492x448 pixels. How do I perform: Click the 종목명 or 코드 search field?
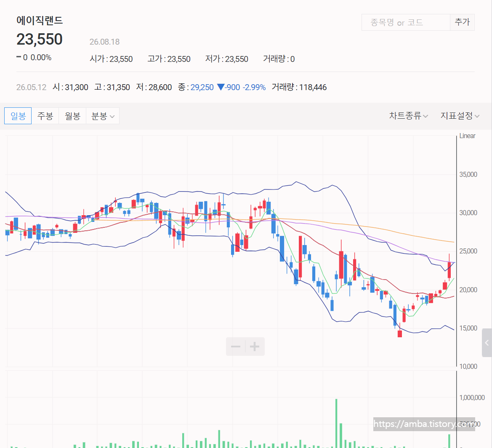[x=406, y=22]
